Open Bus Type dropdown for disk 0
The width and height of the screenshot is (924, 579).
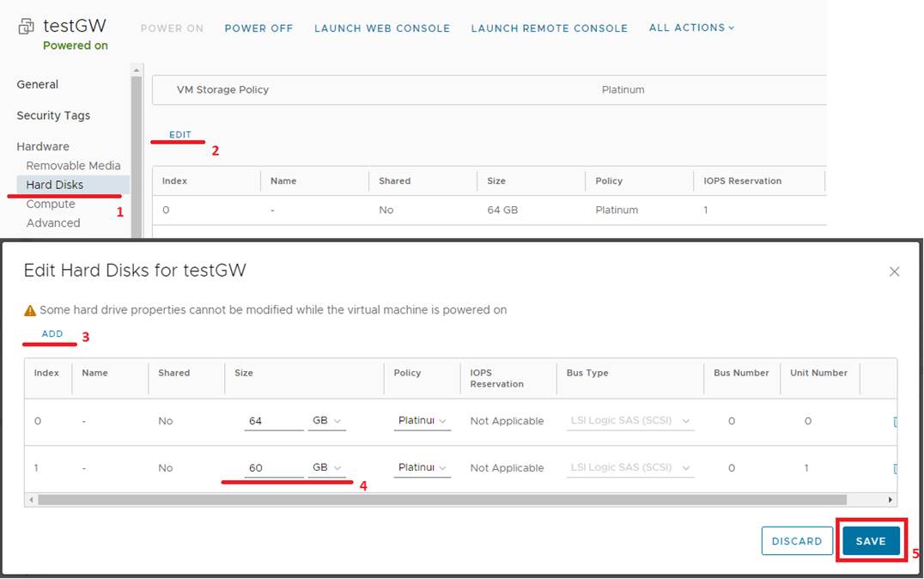pos(630,420)
